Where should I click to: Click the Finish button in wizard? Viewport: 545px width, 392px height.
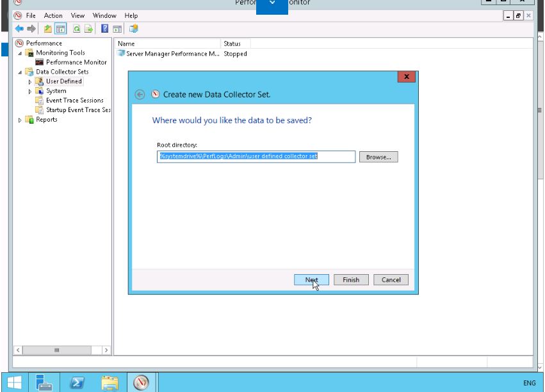[351, 280]
